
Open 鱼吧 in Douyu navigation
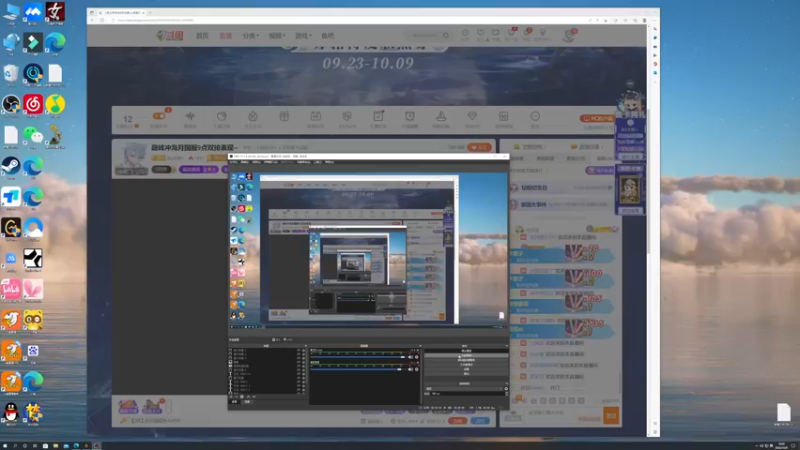tap(328, 36)
